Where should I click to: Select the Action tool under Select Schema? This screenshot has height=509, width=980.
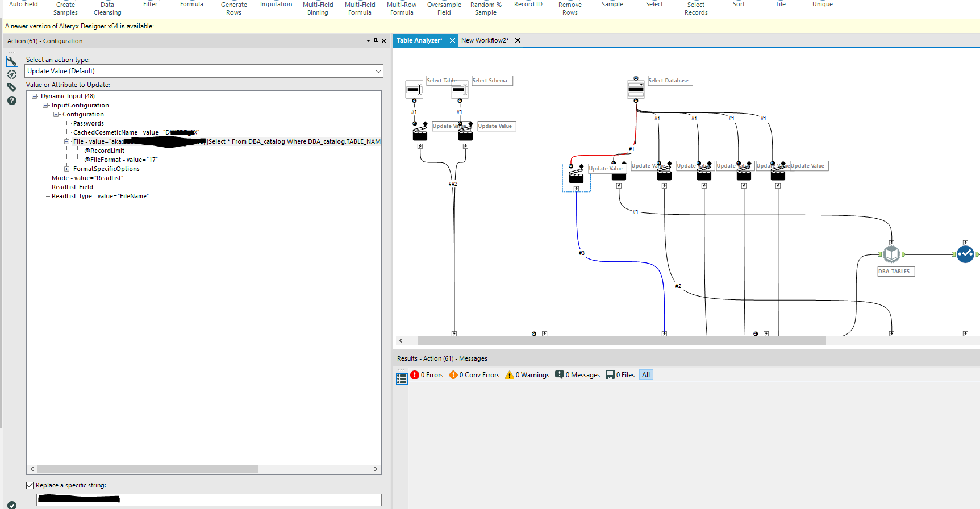coord(465,132)
